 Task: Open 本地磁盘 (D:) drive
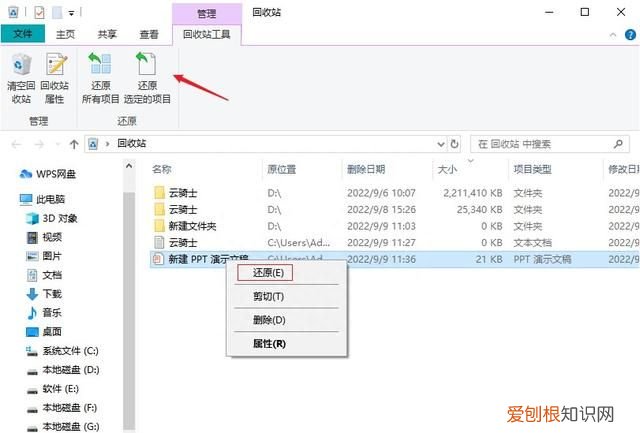click(x=63, y=370)
